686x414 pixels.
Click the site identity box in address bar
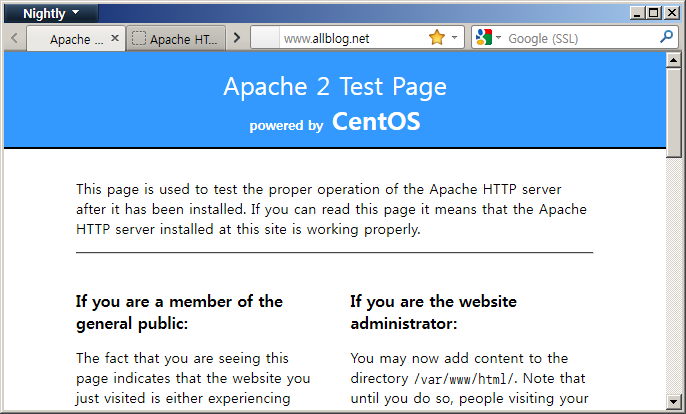pos(266,38)
